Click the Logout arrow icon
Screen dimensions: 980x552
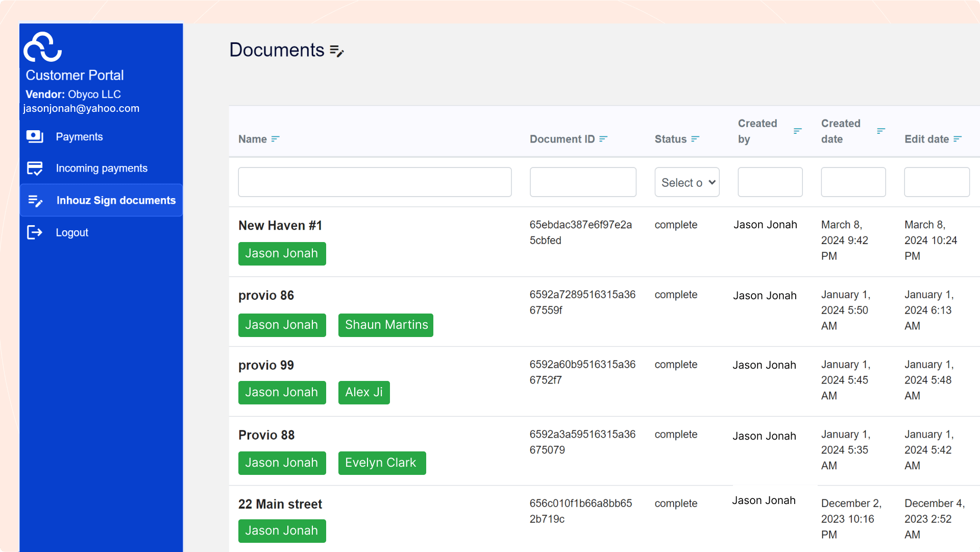pos(35,232)
